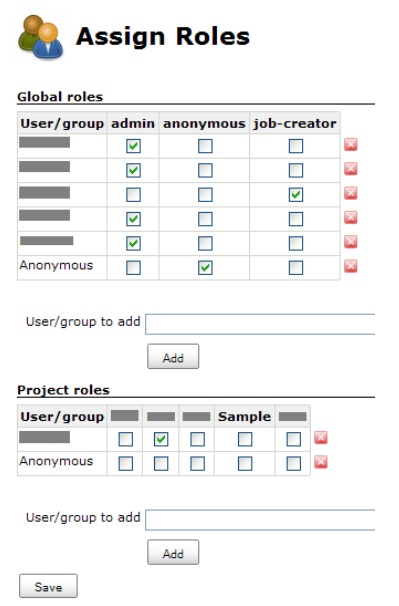Remove the job-creator user via red X
The height and width of the screenshot is (606, 399).
(350, 193)
